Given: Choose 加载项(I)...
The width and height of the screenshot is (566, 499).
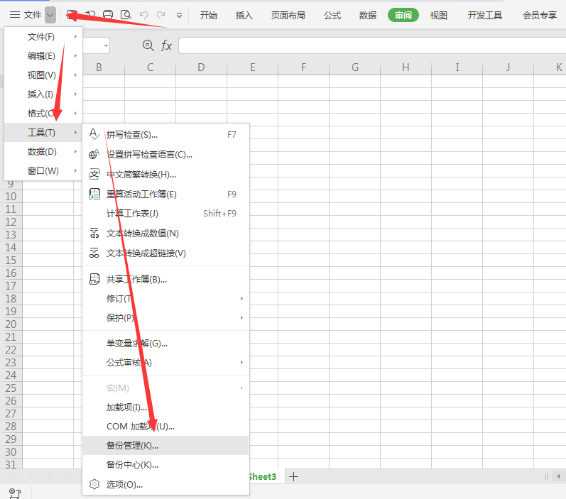Looking at the screenshot, I should click(x=166, y=407).
